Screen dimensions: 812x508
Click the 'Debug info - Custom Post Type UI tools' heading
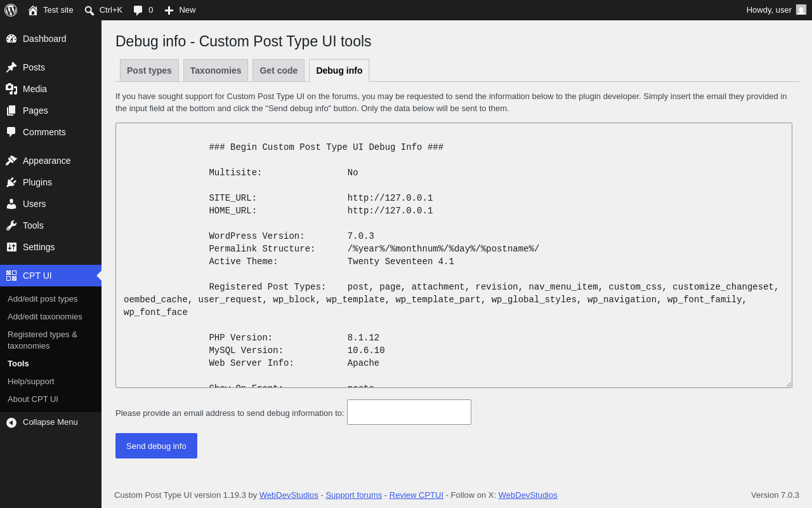(x=244, y=41)
